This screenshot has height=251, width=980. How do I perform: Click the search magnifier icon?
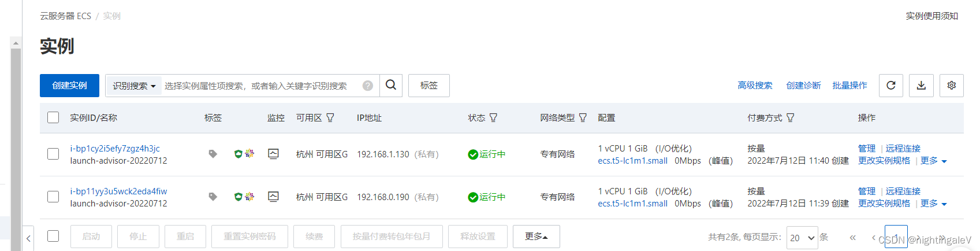click(391, 85)
